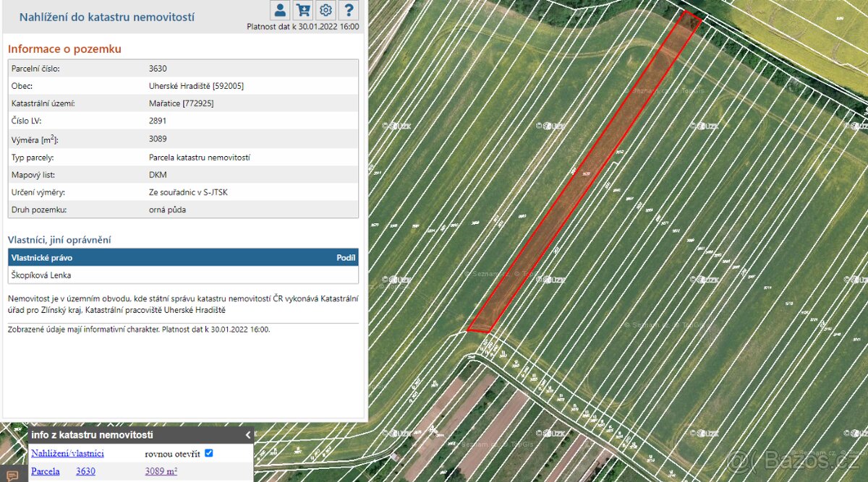Screen dimensions: 868x482
Task: Click the 'Informace o pozemku' heading
Action: (64, 49)
